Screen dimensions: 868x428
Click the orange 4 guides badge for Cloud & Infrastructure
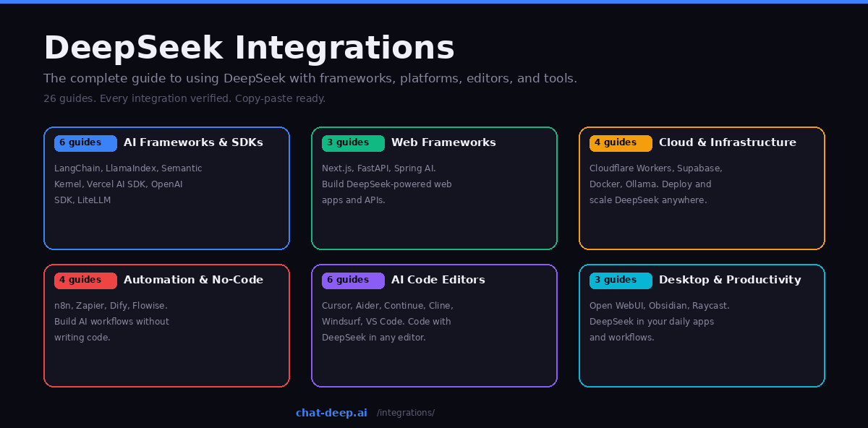(x=620, y=143)
